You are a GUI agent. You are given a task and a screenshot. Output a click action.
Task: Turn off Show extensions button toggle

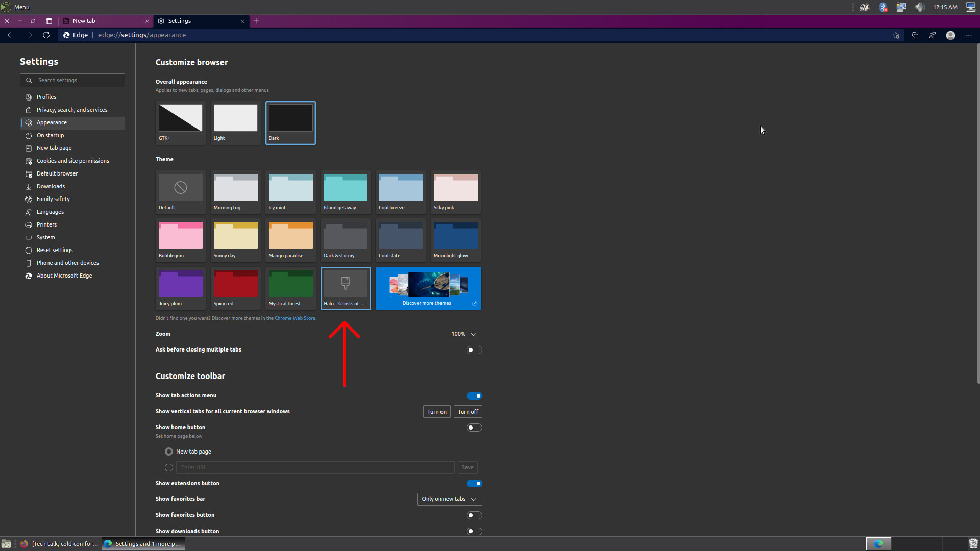474,484
